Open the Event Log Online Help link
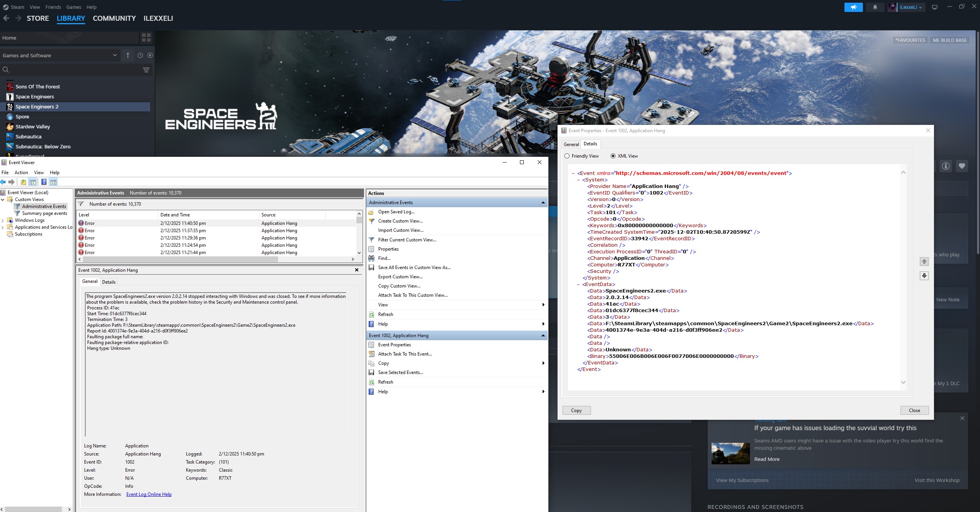This screenshot has height=512, width=980. (x=149, y=494)
